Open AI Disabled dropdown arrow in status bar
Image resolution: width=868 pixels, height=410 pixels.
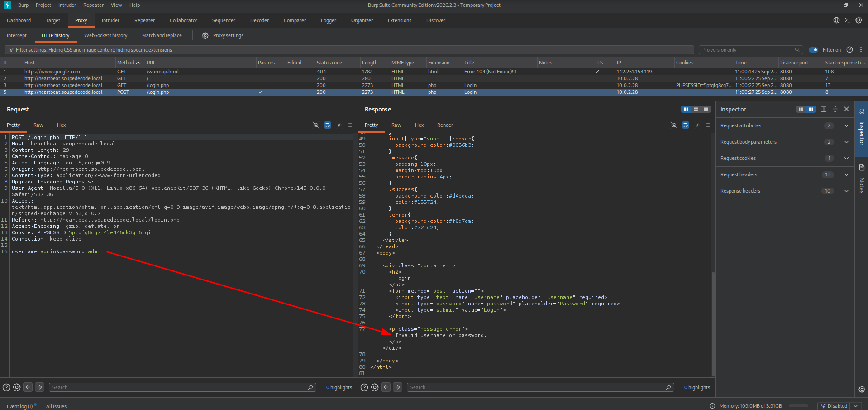(x=855, y=406)
